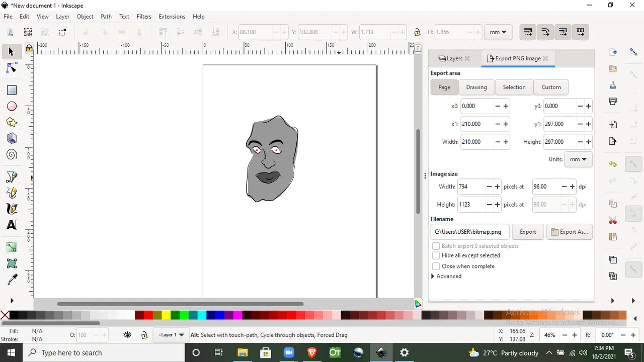Toggle scale stroke width affect button
The width and height of the screenshot is (644, 362).
point(528,32)
